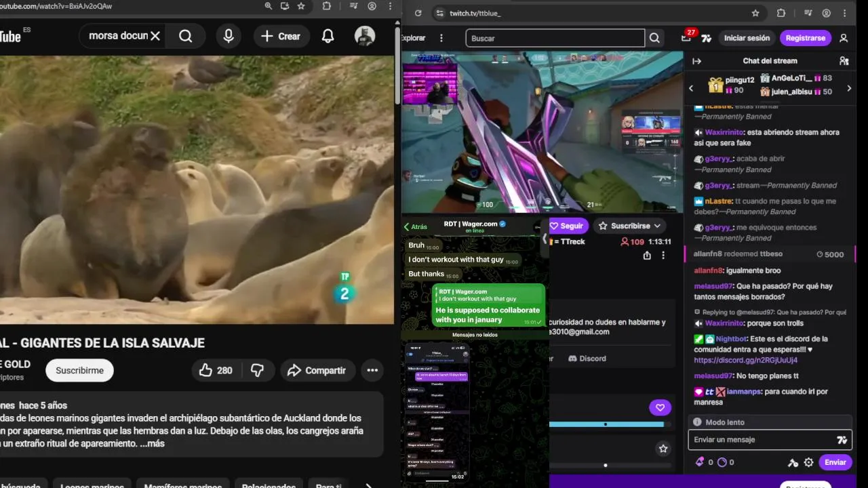Open the three-dot menu next to share icon
868x488 pixels.
coord(663,256)
